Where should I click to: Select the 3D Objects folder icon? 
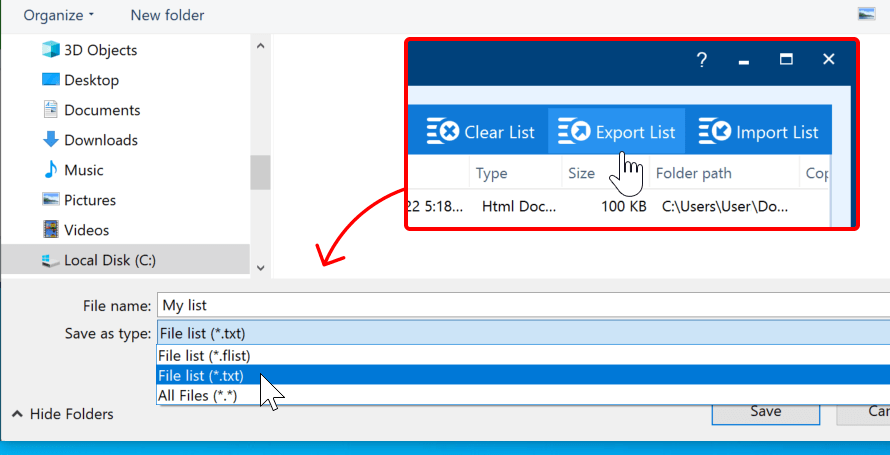(x=51, y=50)
